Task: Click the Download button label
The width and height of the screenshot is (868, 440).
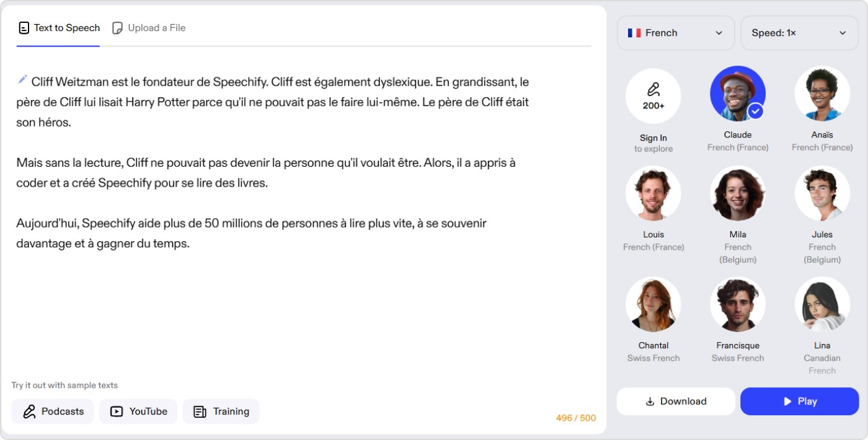Action: (x=683, y=402)
